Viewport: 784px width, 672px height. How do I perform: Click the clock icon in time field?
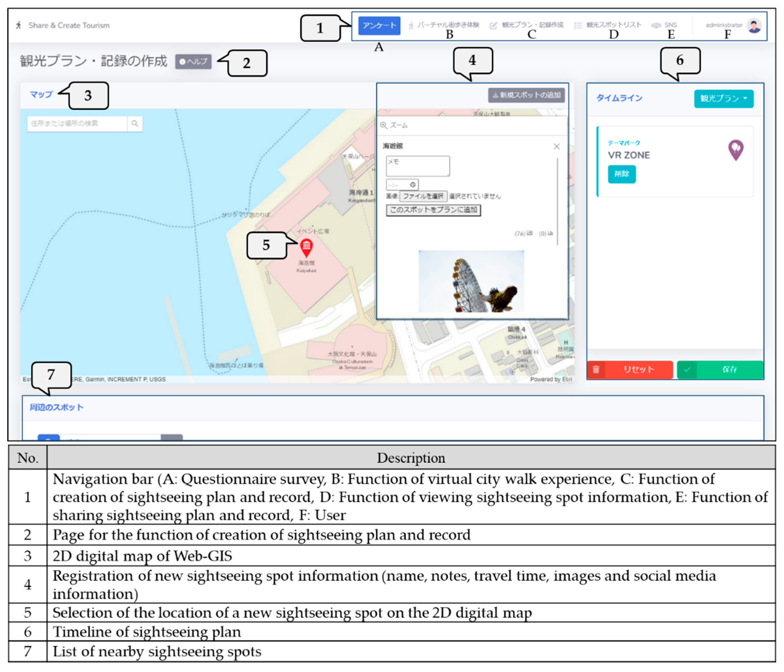pyautogui.click(x=413, y=185)
